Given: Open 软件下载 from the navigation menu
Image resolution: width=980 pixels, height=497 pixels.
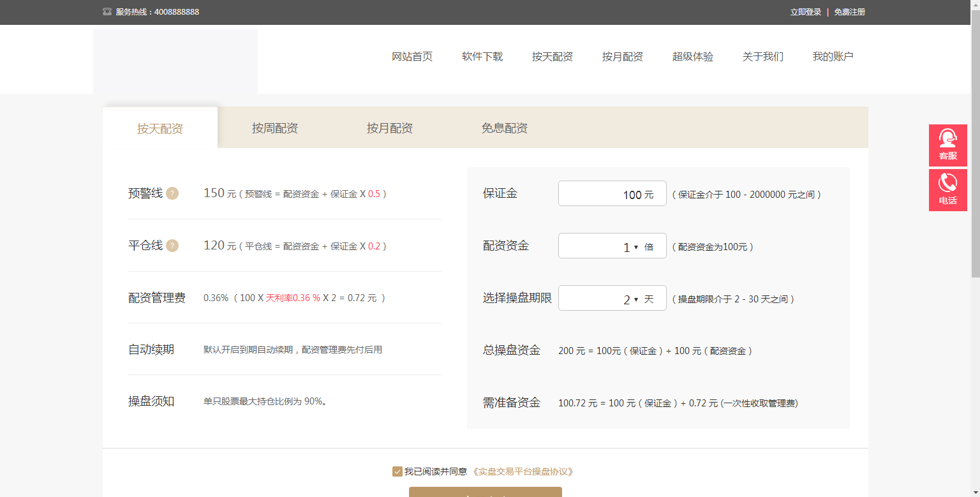Looking at the screenshot, I should 482,56.
